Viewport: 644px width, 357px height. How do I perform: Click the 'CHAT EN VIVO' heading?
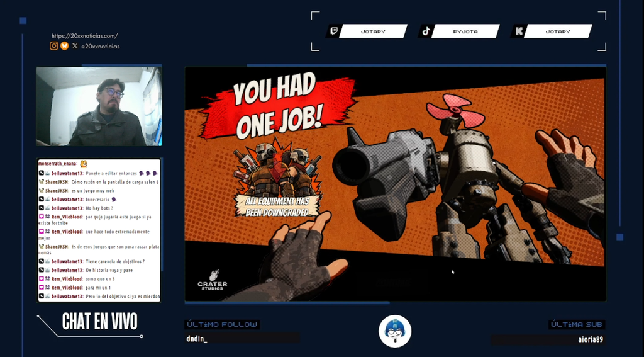pyautogui.click(x=100, y=322)
